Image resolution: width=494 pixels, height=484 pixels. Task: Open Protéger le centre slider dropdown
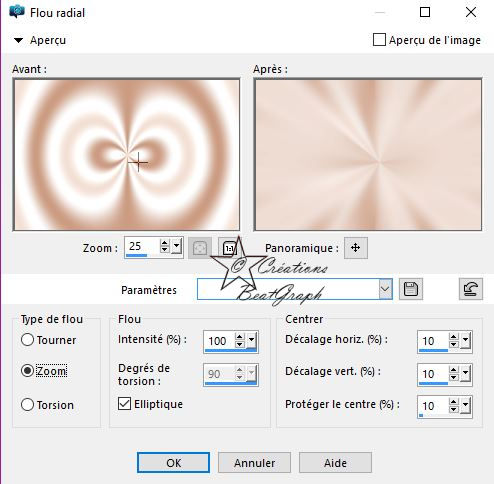click(x=465, y=406)
